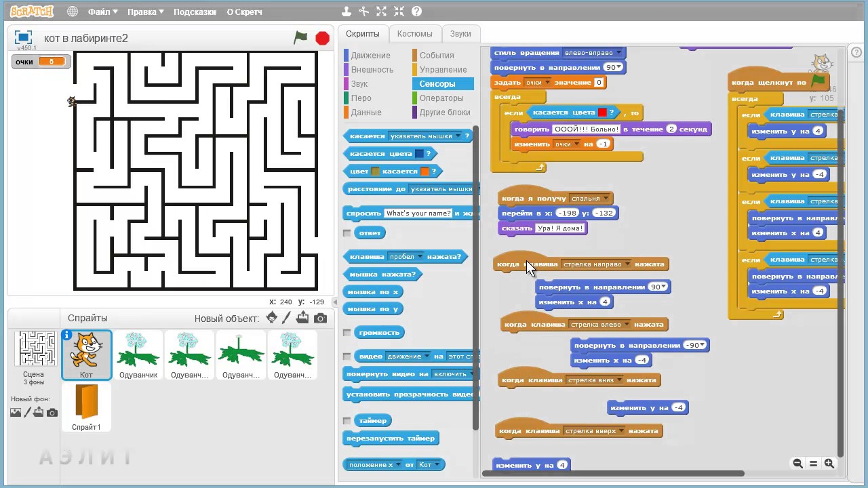868x488 pixels.
Task: Select the Операторы block category
Action: point(441,98)
